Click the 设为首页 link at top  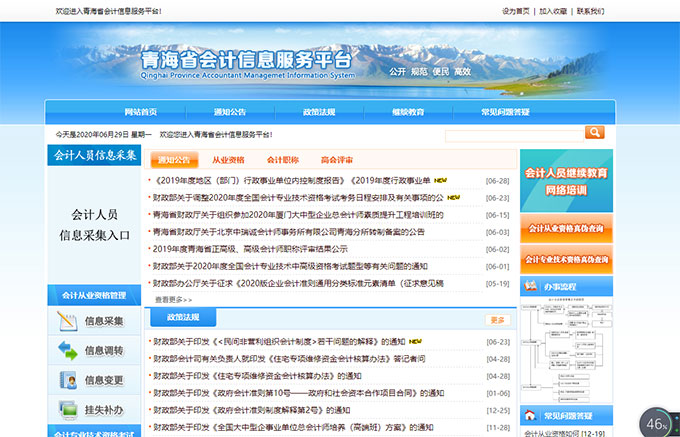pyautogui.click(x=516, y=11)
